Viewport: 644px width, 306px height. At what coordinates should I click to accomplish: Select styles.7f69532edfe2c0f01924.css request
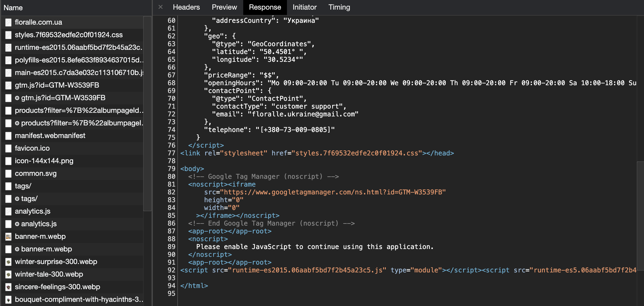72,35
